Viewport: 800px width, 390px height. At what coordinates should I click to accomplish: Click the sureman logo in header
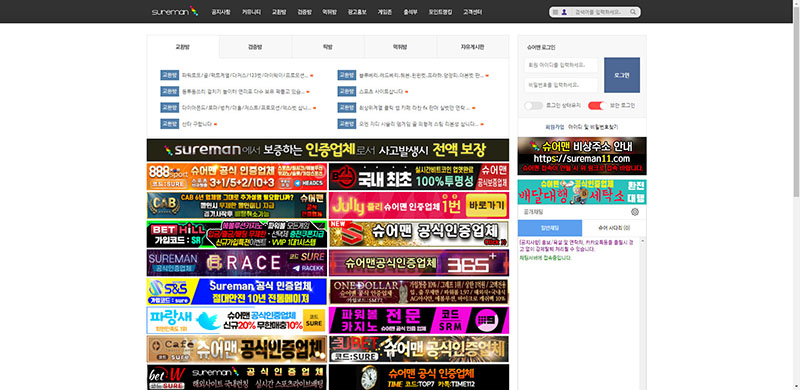(174, 11)
